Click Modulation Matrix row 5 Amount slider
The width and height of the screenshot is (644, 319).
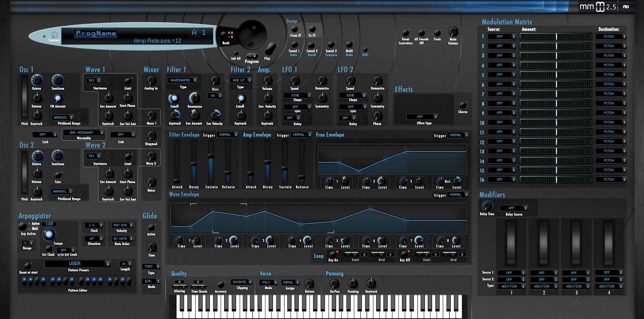555,75
